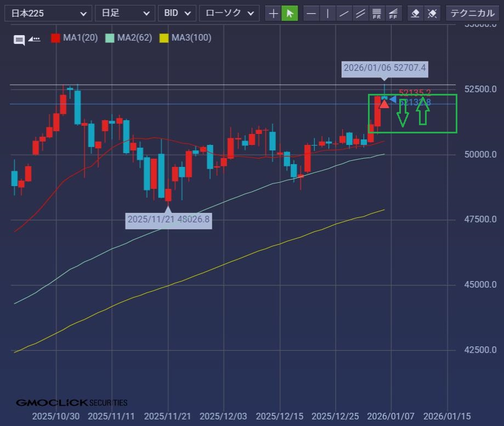Click the erase all drawings icon

point(432,13)
